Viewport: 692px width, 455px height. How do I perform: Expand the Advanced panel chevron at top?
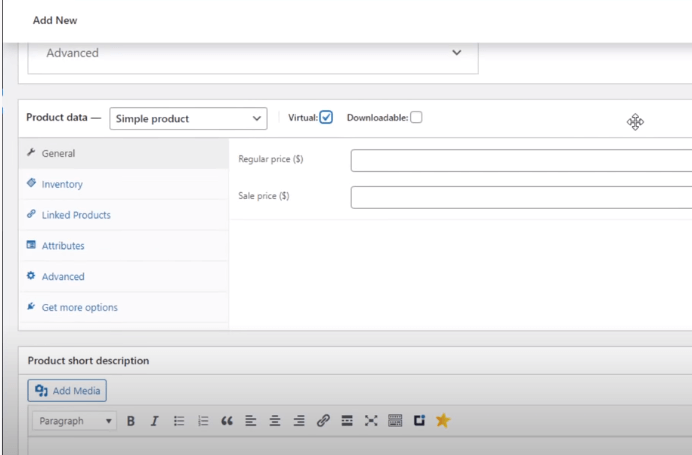click(457, 53)
